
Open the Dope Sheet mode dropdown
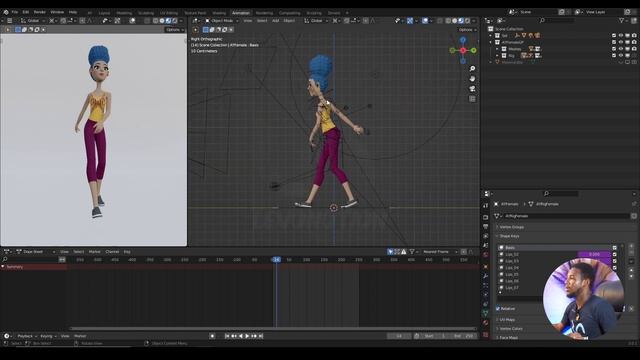[x=35, y=252]
